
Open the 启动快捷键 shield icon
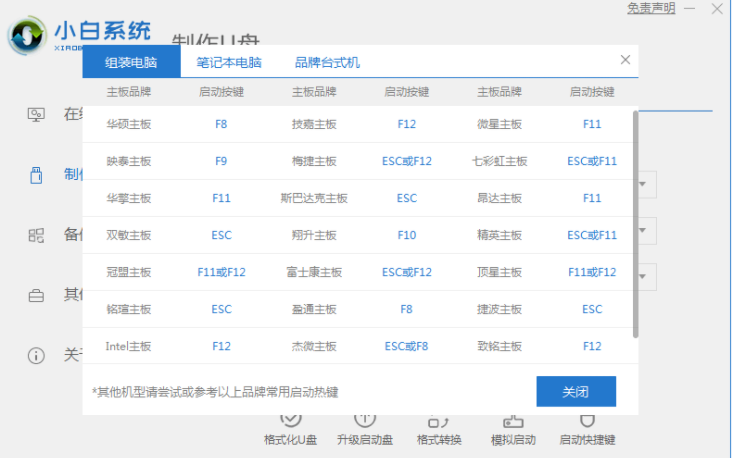coord(588,420)
